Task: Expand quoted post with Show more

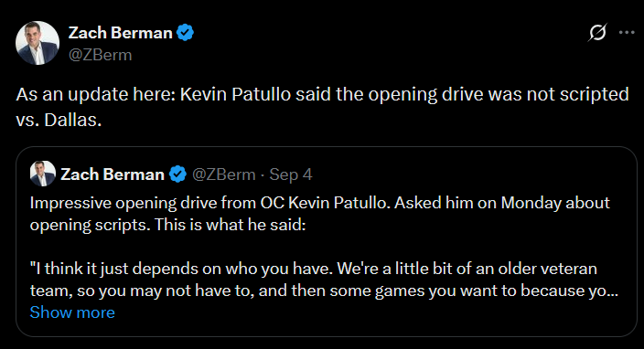Action: (x=72, y=312)
